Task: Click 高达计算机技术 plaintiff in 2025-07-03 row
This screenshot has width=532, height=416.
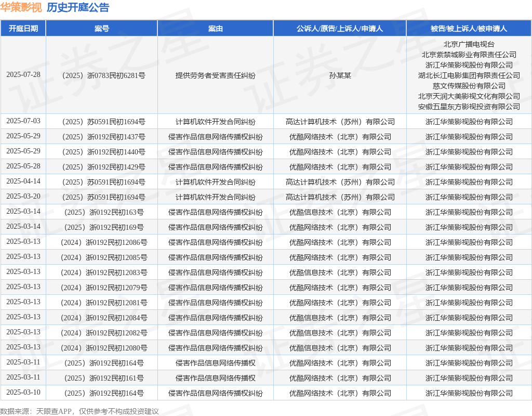Action: coord(340,122)
